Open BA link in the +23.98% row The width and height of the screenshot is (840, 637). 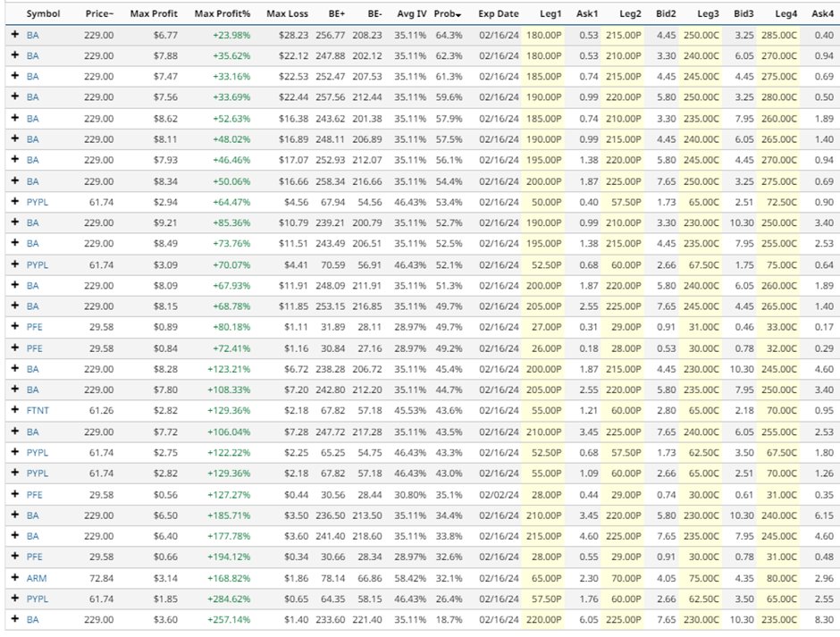click(x=33, y=36)
